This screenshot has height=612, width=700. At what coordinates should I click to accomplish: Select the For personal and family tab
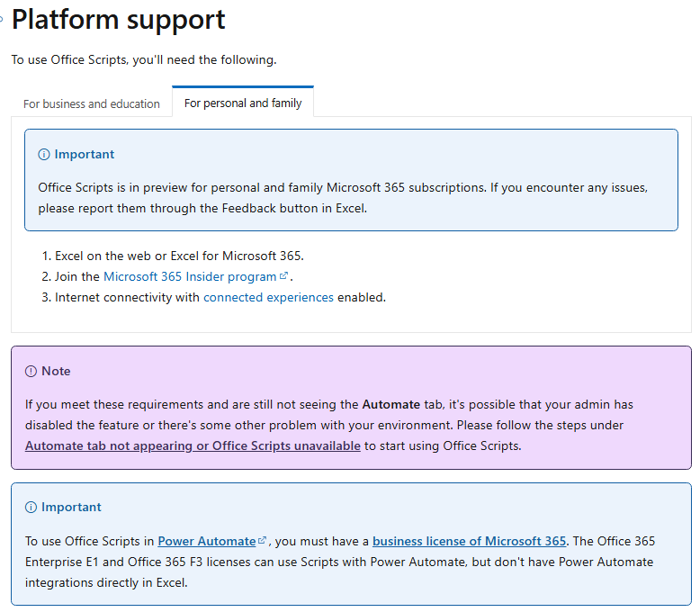tap(243, 103)
